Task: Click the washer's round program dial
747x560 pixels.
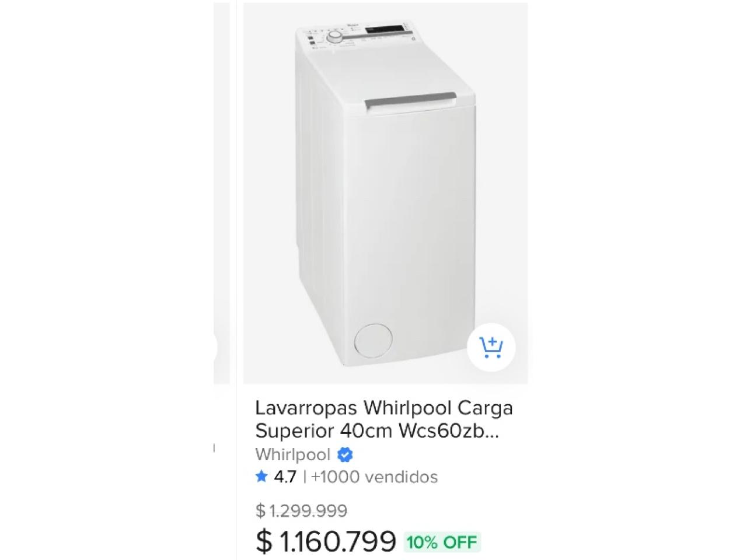Action: point(335,37)
